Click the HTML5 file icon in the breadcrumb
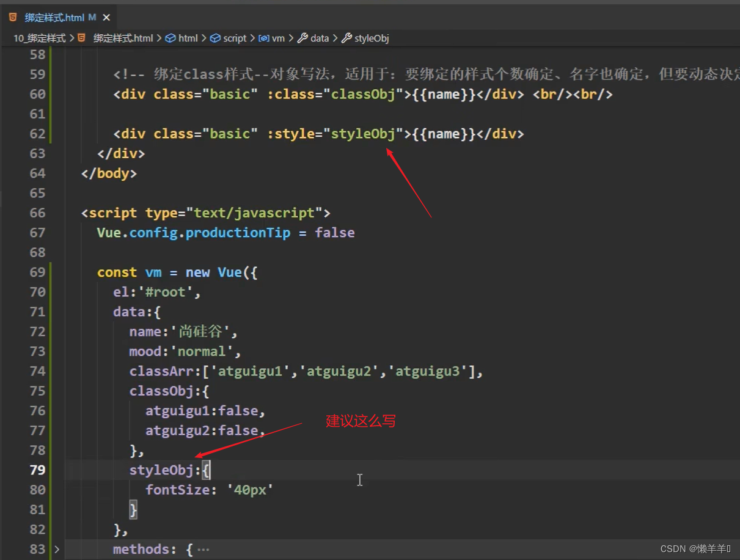 coord(82,38)
